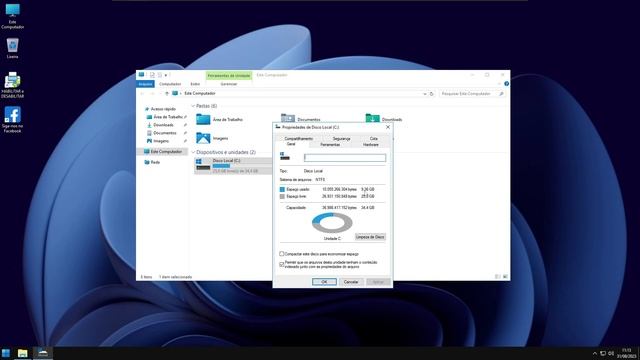Open the Este Computador desktop icon
640x360 pixels.
click(12, 16)
